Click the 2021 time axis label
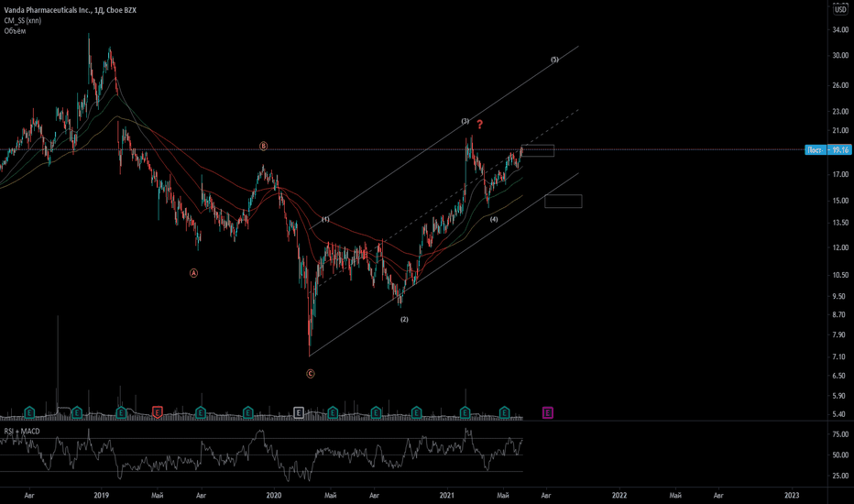 click(x=447, y=495)
